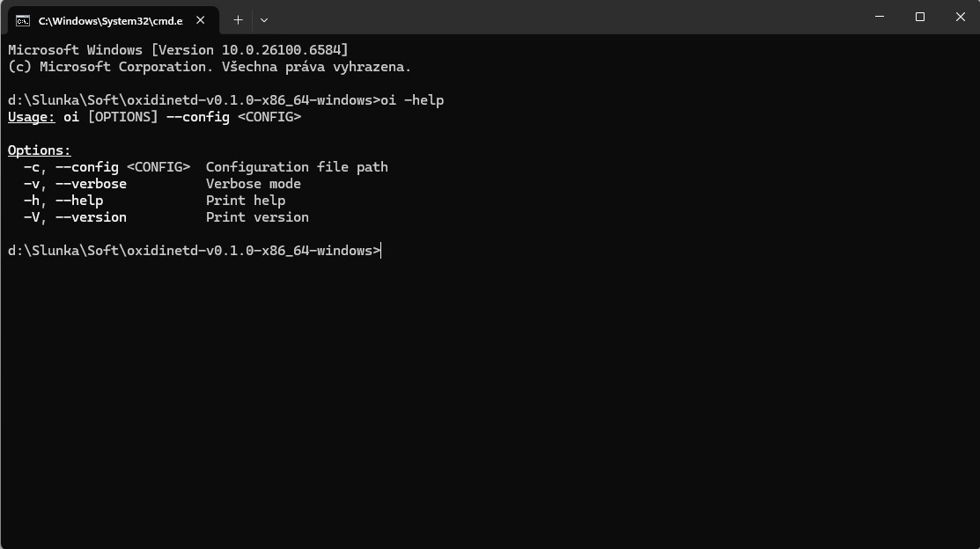
Task: Close the terminal window
Action: click(x=961, y=17)
